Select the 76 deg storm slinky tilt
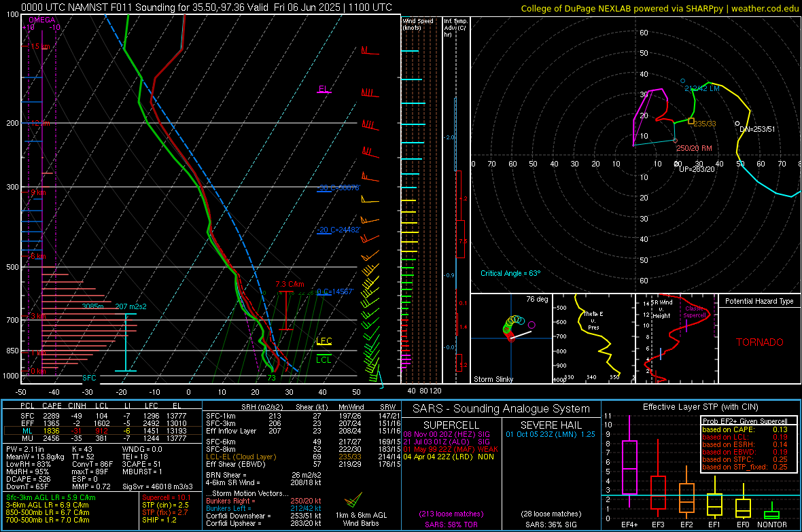This screenshot has width=802, height=532. tap(537, 299)
